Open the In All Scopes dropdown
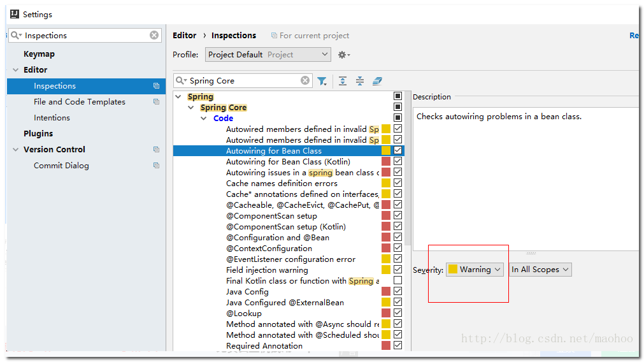This screenshot has width=644, height=362. tap(540, 270)
